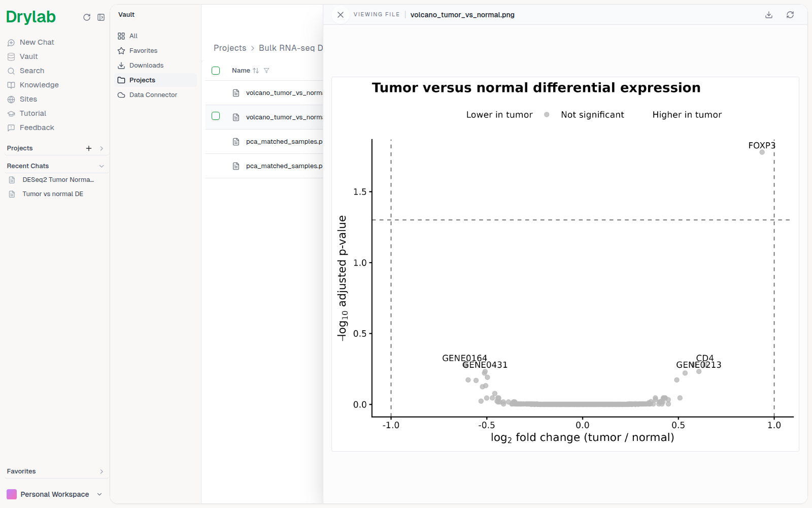The image size is (812, 508).
Task: Download the volcano plot file
Action: coord(769,15)
